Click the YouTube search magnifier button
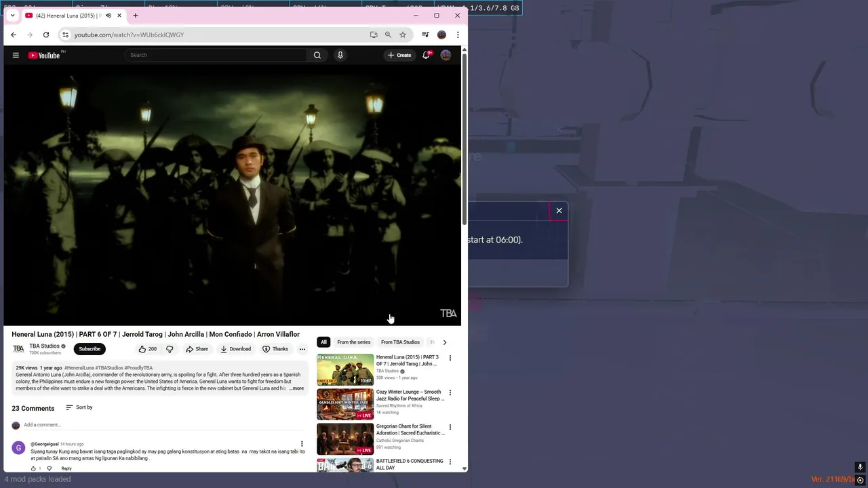The image size is (868, 488). pos(317,55)
